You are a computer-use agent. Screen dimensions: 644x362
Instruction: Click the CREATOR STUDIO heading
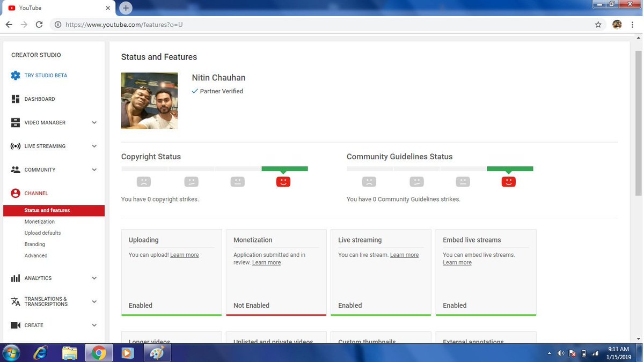(36, 55)
